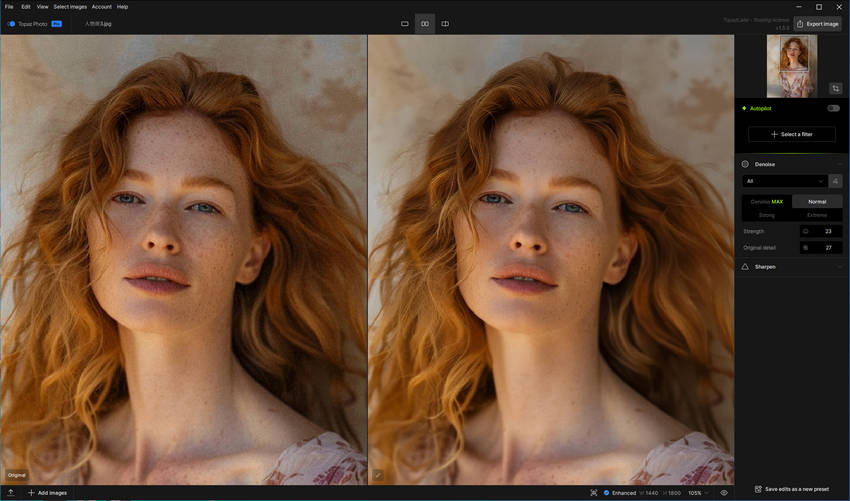Toggle preview visibility eye icon
Viewport: 850px width, 501px height.
click(x=724, y=493)
